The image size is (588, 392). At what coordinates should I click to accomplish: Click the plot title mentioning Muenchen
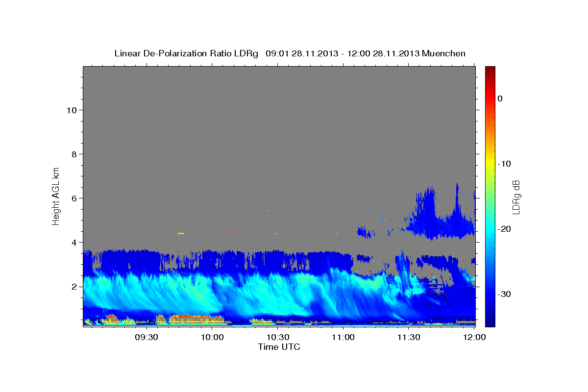click(290, 53)
